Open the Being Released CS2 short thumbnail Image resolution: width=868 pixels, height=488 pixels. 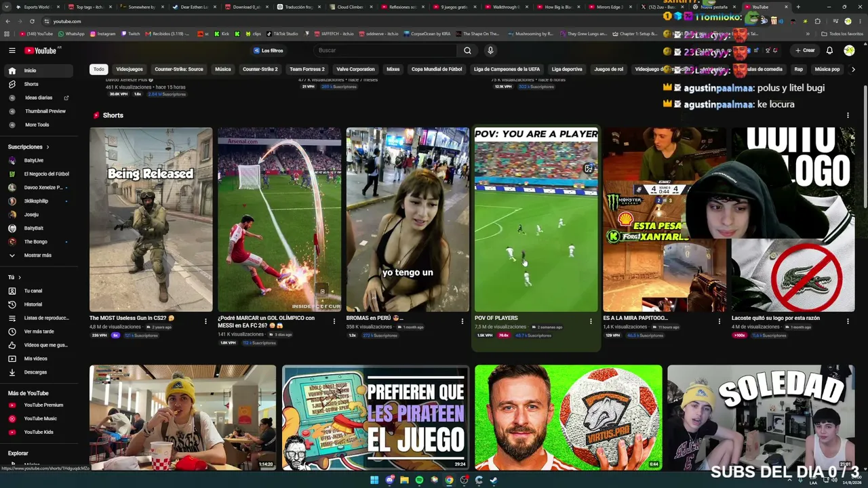pos(151,220)
